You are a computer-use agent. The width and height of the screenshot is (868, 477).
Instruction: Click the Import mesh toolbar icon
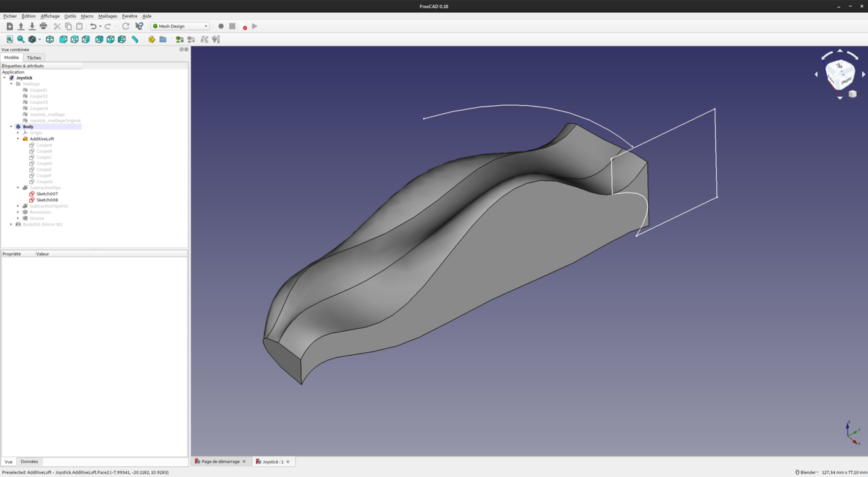tap(180, 39)
